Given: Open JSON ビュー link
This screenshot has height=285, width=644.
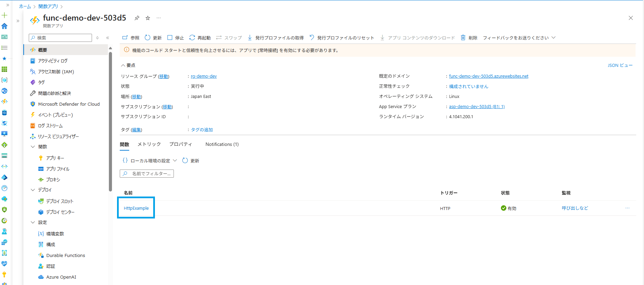Looking at the screenshot, I should 620,66.
